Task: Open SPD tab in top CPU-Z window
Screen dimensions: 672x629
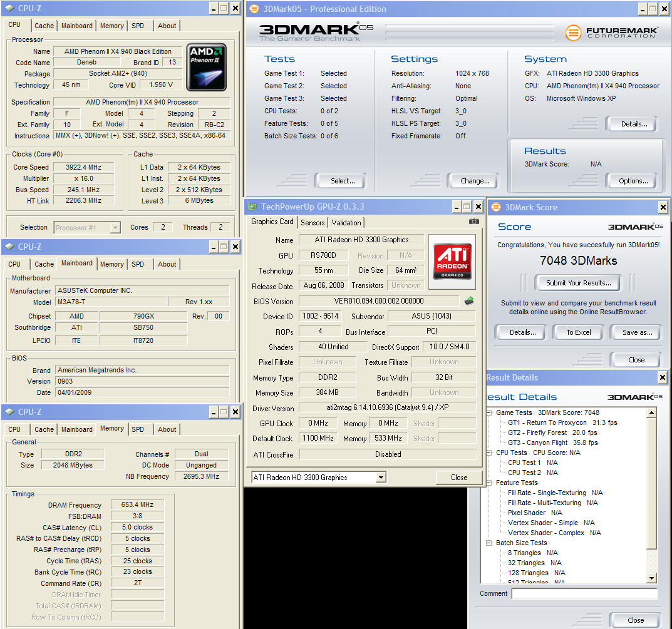Action: 138,26
